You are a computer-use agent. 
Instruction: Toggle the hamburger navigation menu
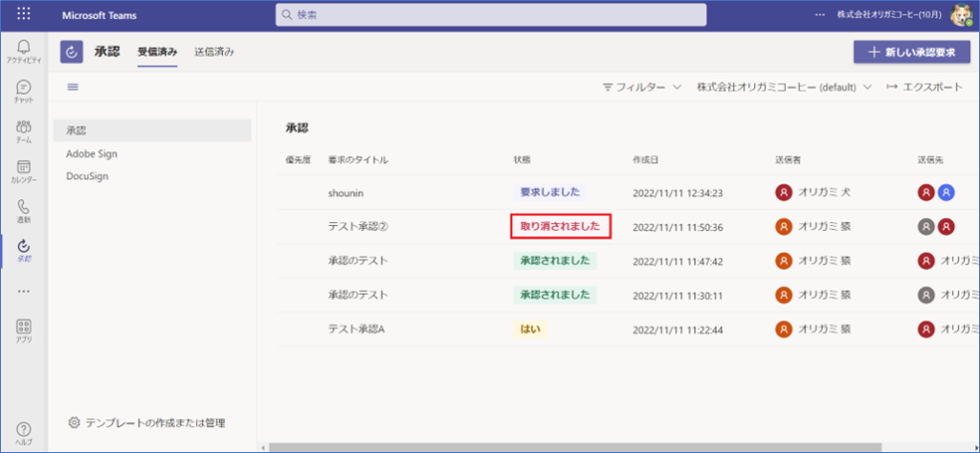pyautogui.click(x=73, y=87)
